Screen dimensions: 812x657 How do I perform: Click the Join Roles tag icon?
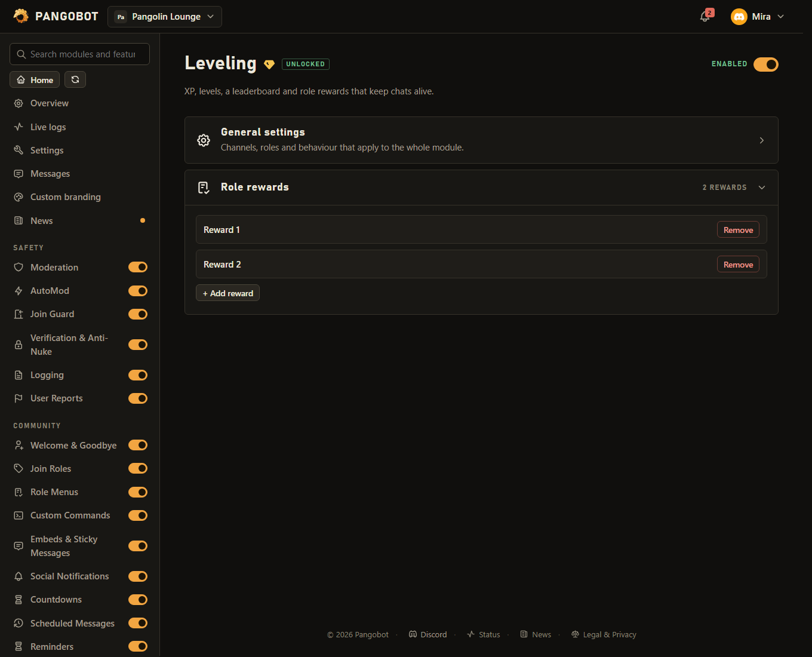click(19, 468)
